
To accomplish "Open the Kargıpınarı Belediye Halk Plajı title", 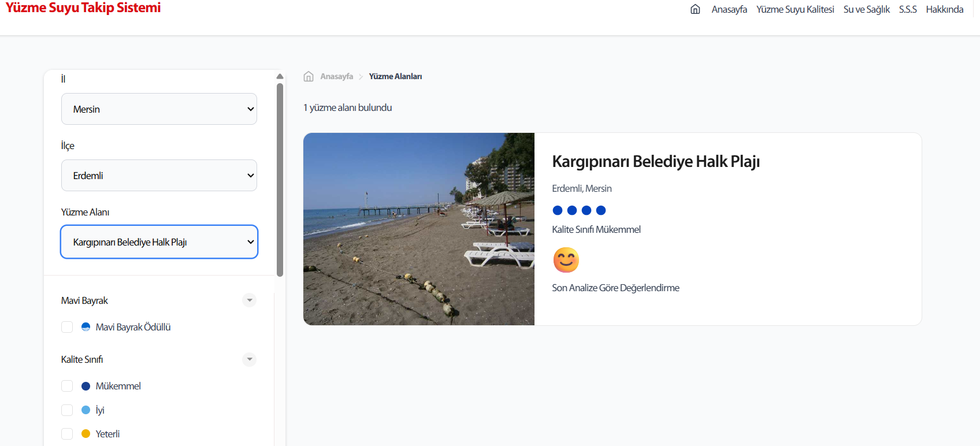I will coord(656,161).
